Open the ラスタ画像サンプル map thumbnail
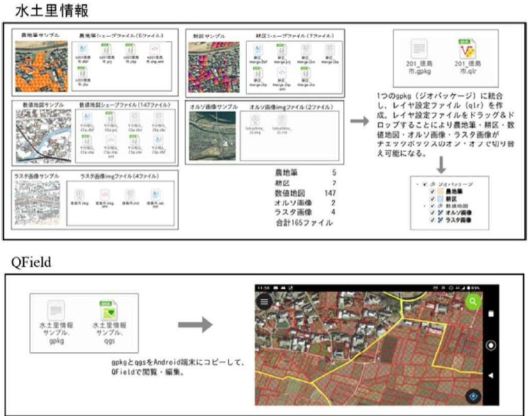 pos(38,203)
